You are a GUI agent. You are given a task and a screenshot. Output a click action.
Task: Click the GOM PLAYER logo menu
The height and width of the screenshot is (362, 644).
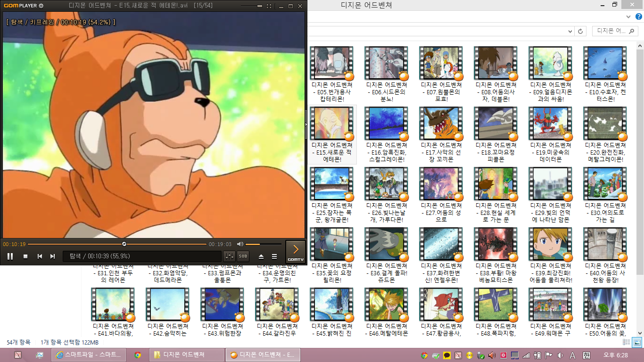click(x=20, y=6)
